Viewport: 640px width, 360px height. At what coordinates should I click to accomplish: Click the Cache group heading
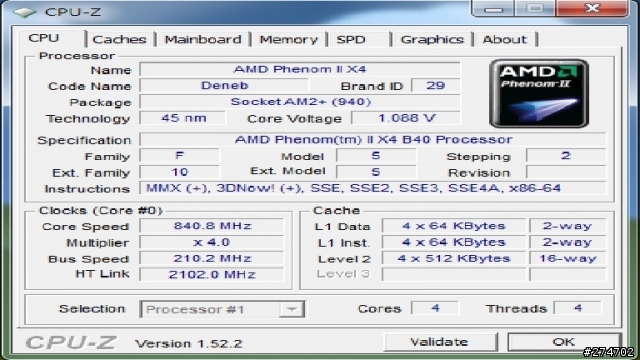(x=336, y=210)
